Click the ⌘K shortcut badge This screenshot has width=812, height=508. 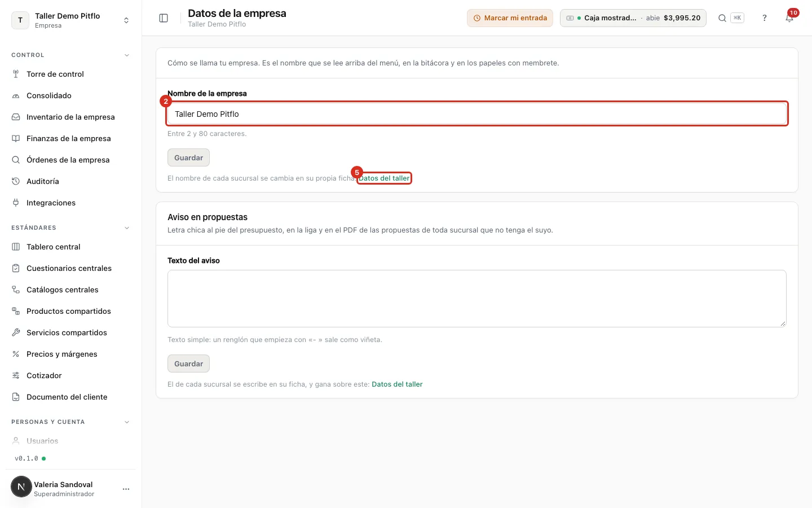pyautogui.click(x=737, y=18)
